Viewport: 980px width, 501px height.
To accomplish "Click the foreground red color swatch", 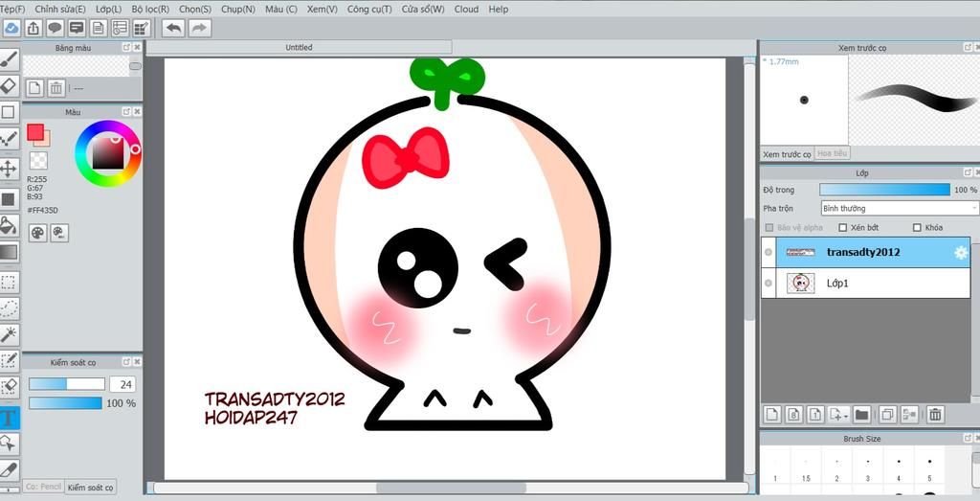I will click(35, 132).
